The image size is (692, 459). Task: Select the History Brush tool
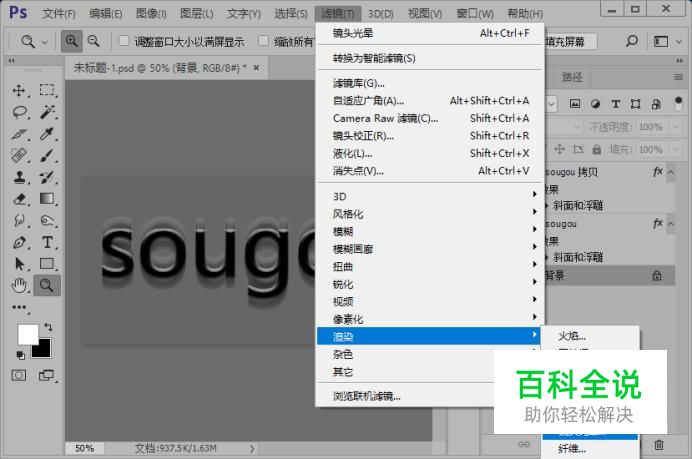coord(47,177)
